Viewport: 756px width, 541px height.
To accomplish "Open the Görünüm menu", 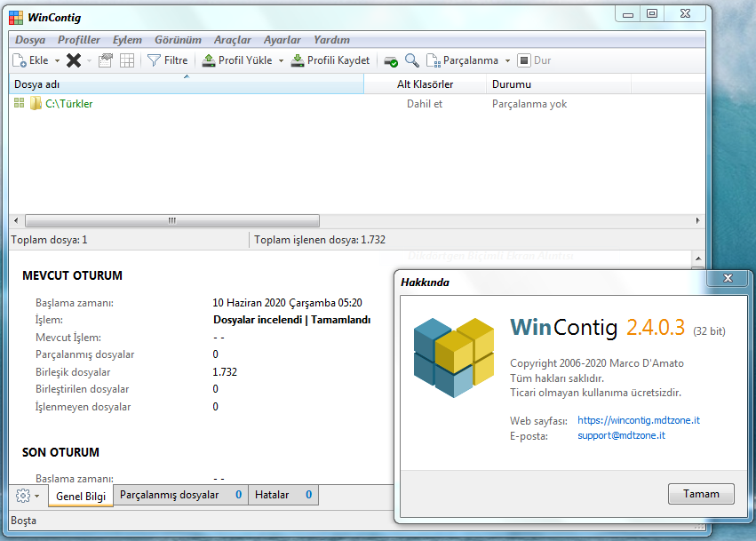I will coord(178,40).
